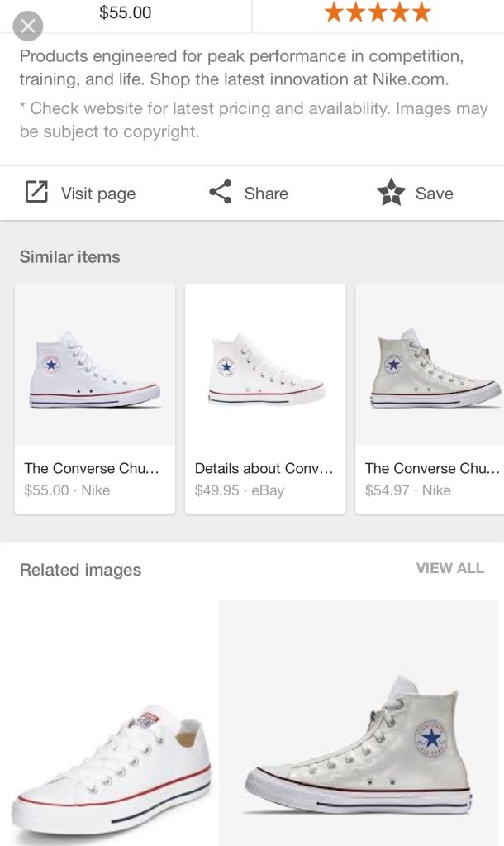Tap the Save star icon
This screenshot has width=504, height=846.
(391, 193)
